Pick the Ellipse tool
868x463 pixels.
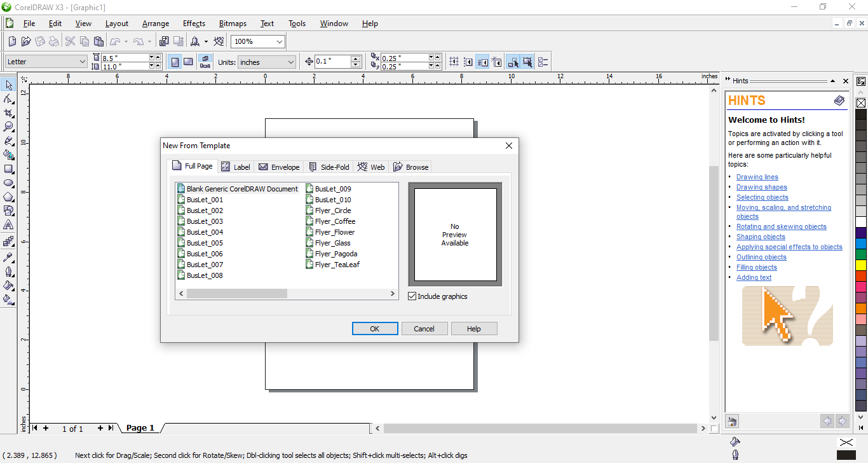[9, 183]
